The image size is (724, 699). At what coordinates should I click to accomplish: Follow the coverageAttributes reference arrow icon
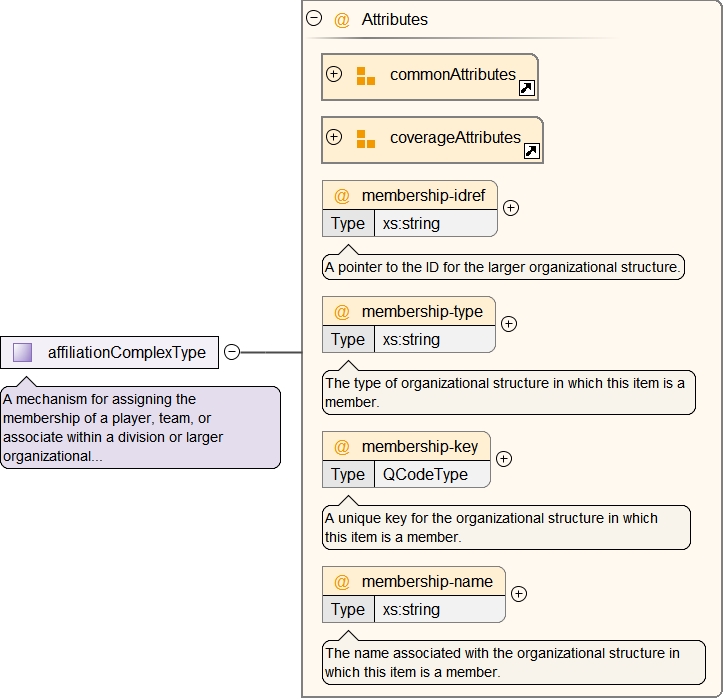tap(531, 151)
